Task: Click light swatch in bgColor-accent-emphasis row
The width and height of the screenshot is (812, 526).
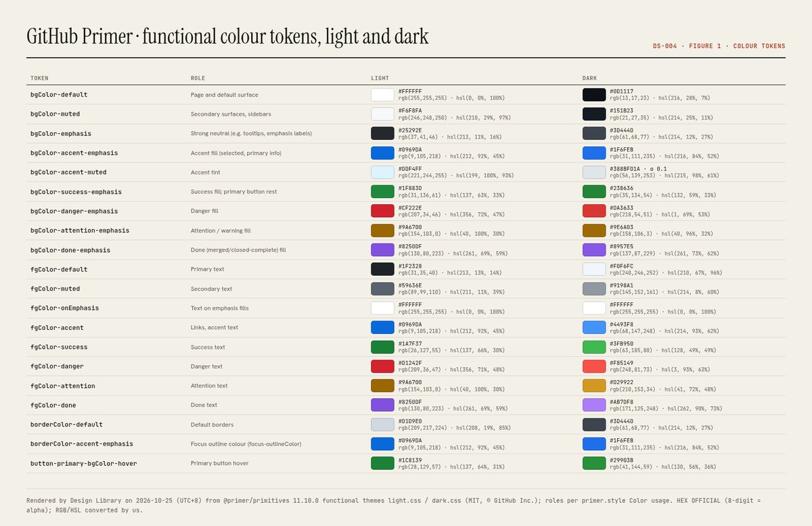Action: [x=382, y=153]
